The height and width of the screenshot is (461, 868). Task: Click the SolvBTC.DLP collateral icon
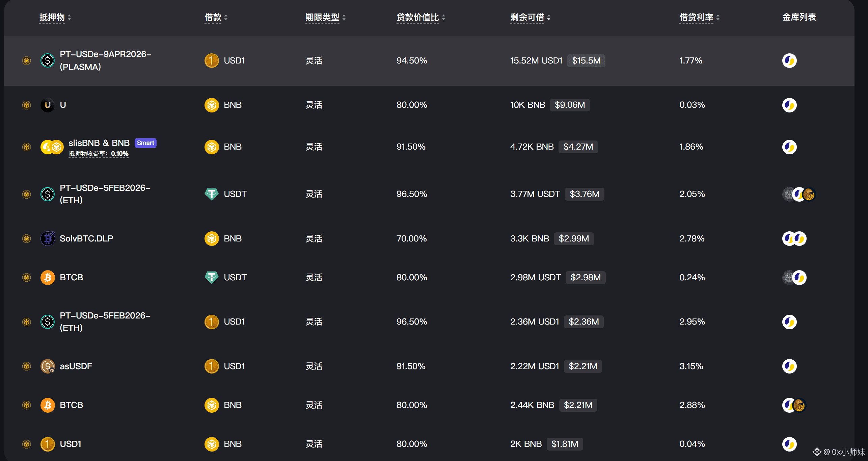[47, 238]
